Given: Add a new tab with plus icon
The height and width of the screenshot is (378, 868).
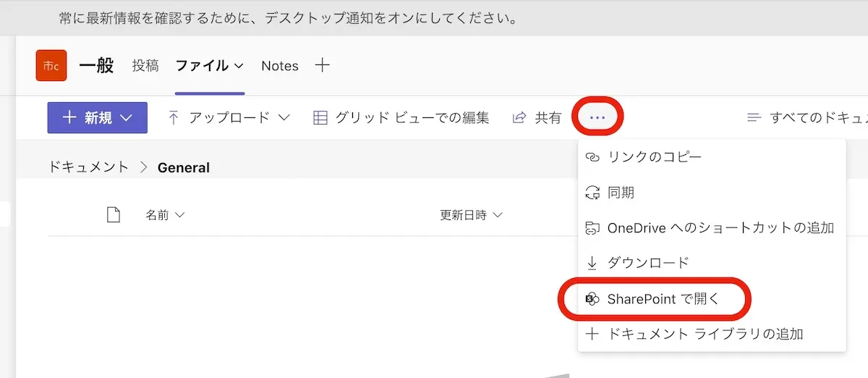Looking at the screenshot, I should pos(323,66).
